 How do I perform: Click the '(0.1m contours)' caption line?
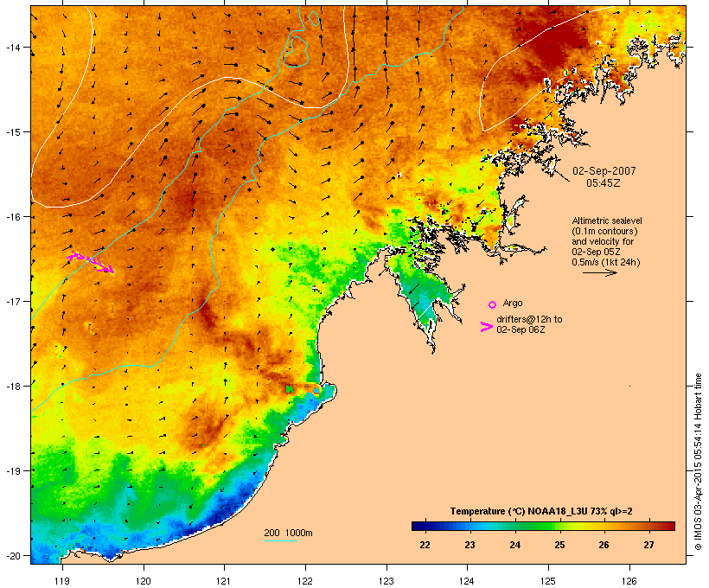tap(604, 231)
